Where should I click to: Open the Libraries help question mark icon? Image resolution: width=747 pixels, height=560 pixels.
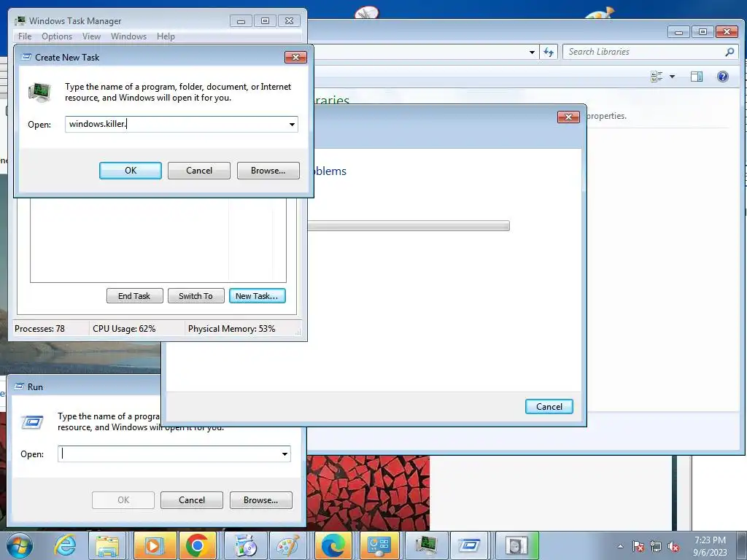(723, 76)
